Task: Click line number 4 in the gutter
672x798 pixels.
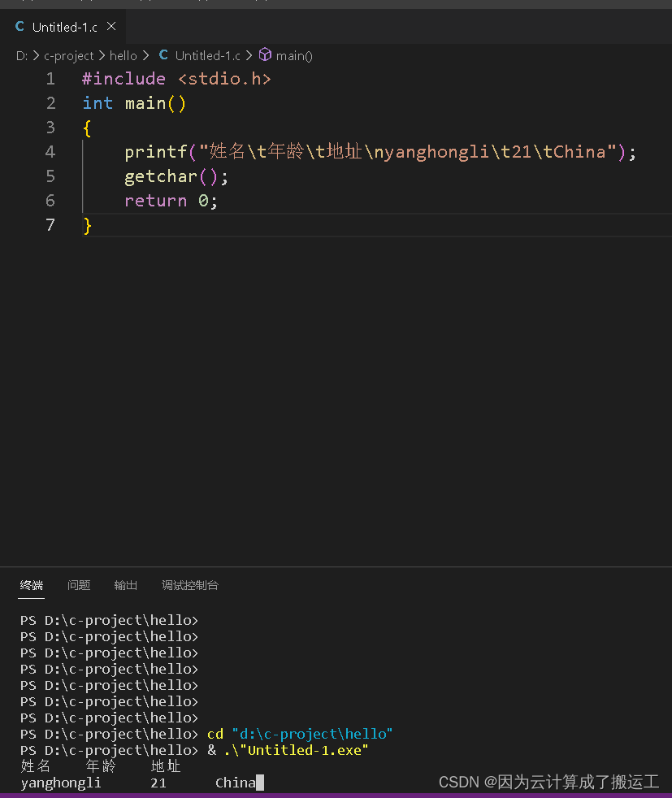Action: coord(50,152)
